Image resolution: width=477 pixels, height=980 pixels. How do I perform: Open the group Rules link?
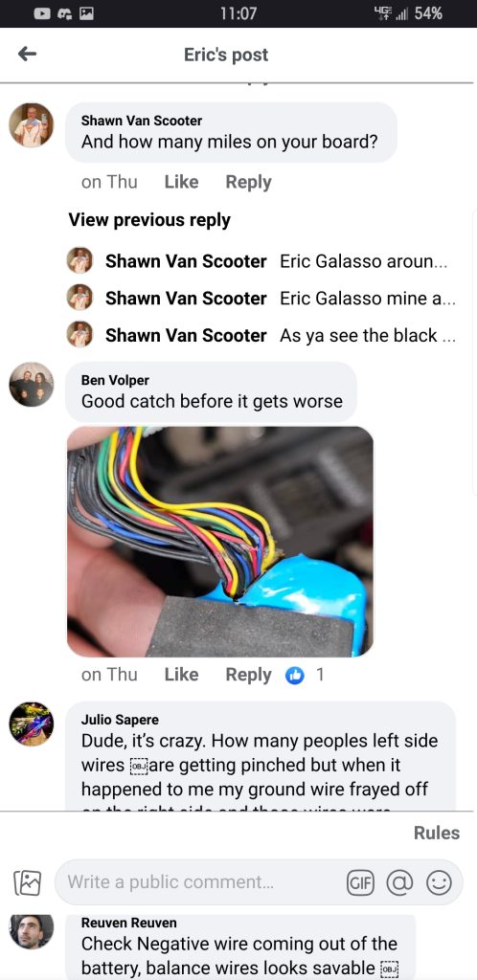[437, 834]
